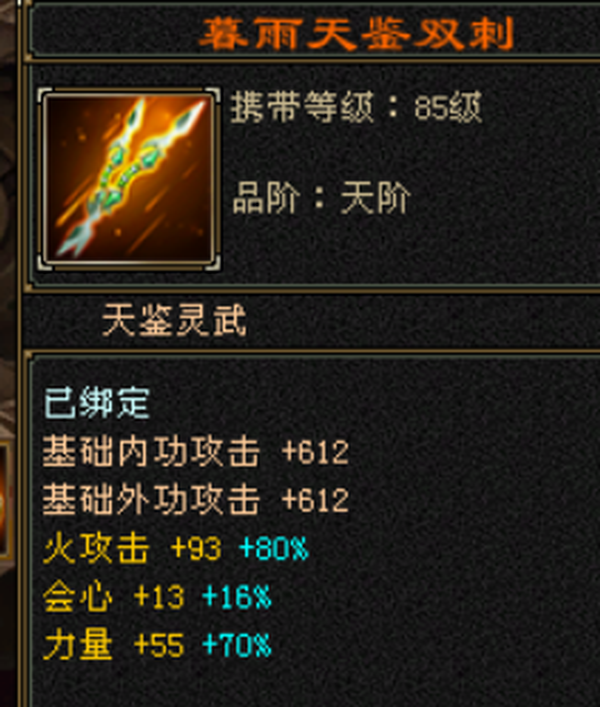This screenshot has width=600, height=707.
Task: Click the +612 inner attack value
Action: [x=315, y=452]
